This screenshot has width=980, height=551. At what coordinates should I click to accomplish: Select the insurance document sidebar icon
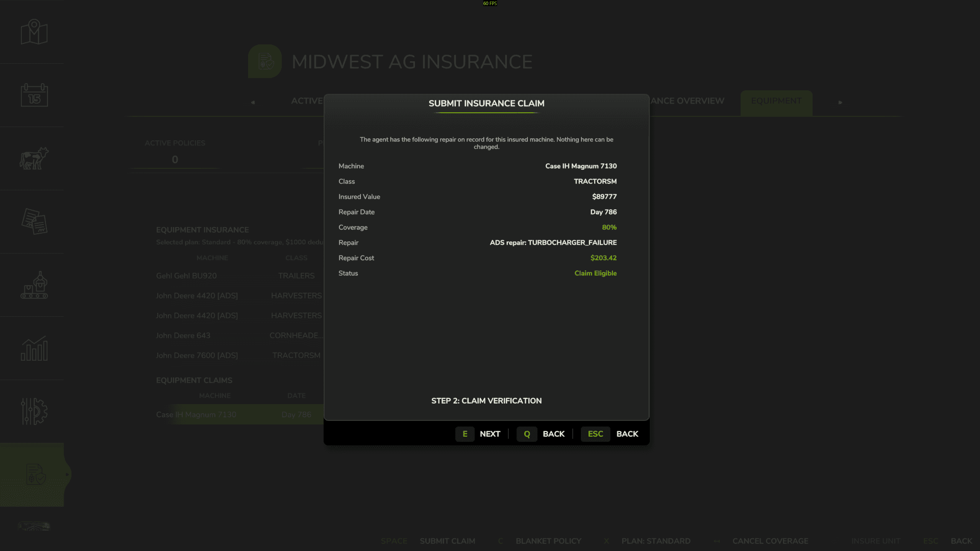pyautogui.click(x=34, y=474)
